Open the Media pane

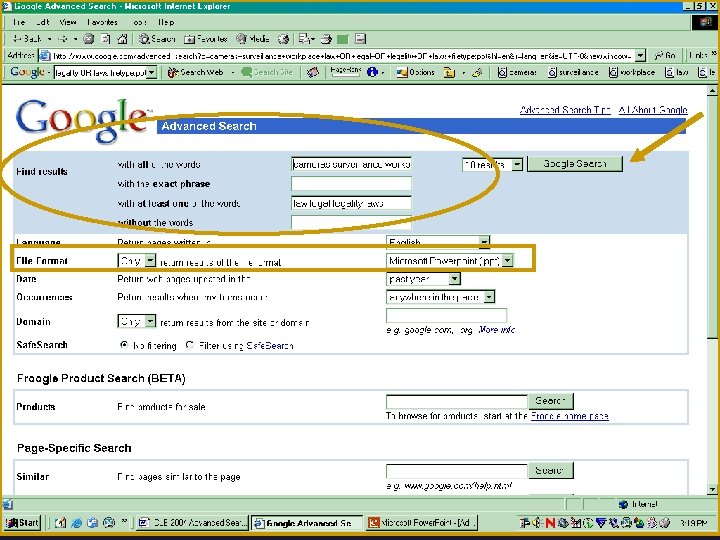(x=253, y=39)
